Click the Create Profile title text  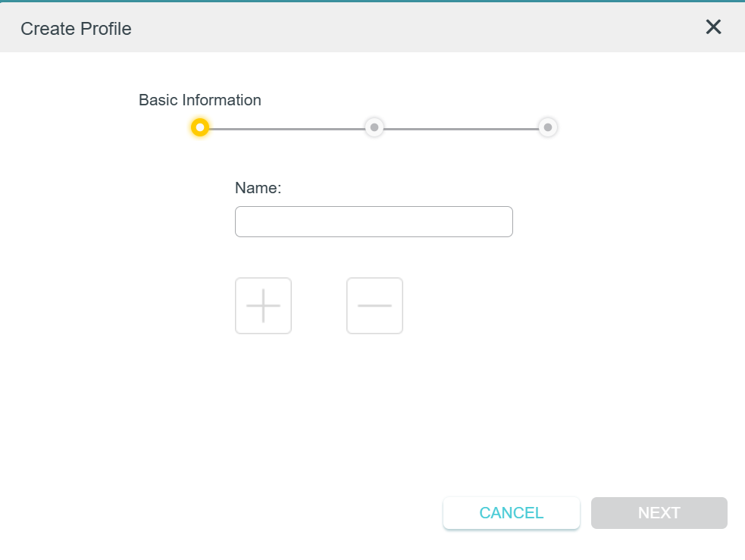click(x=76, y=29)
